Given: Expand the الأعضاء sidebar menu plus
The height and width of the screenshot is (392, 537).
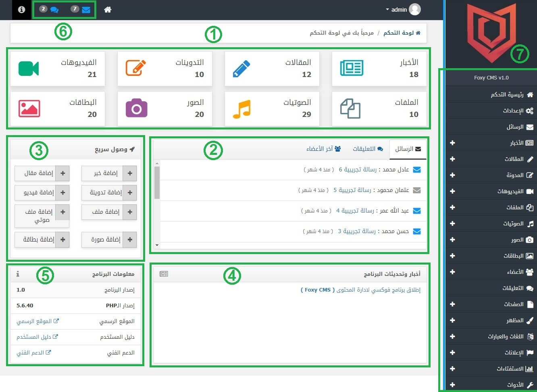Looking at the screenshot, I should pos(452,272).
